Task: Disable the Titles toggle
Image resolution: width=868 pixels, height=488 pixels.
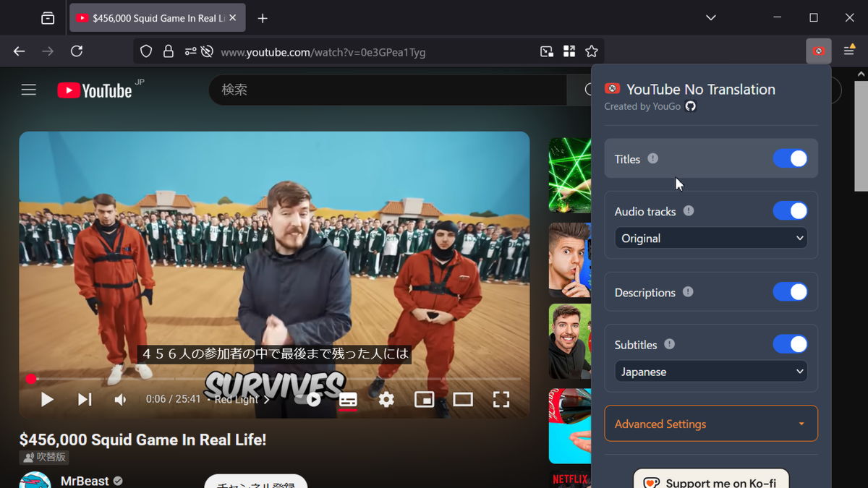Action: point(790,158)
